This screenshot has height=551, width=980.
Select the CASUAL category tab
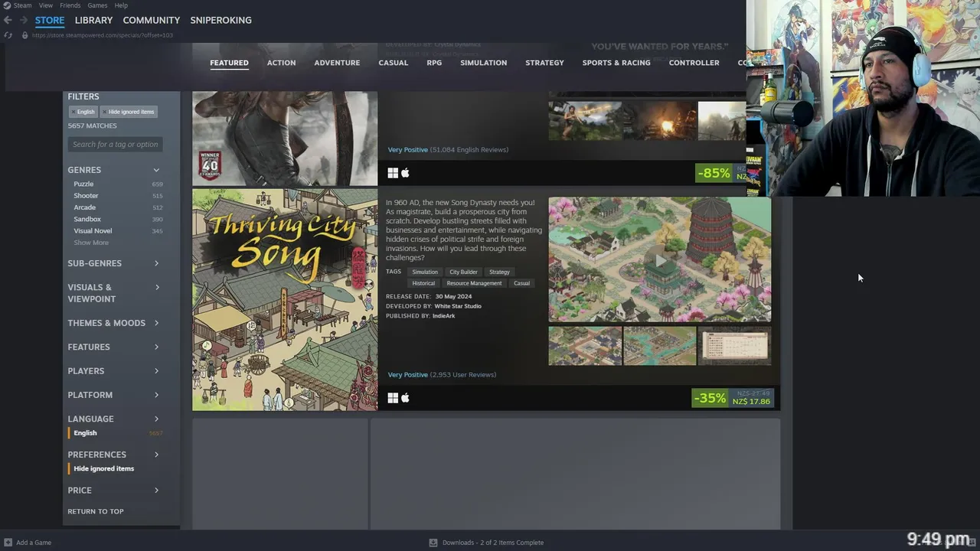point(394,63)
